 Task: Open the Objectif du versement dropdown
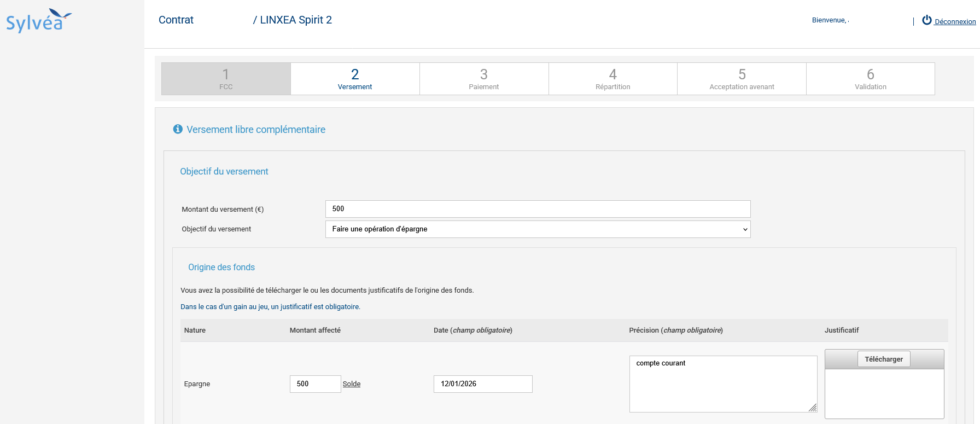coord(538,229)
